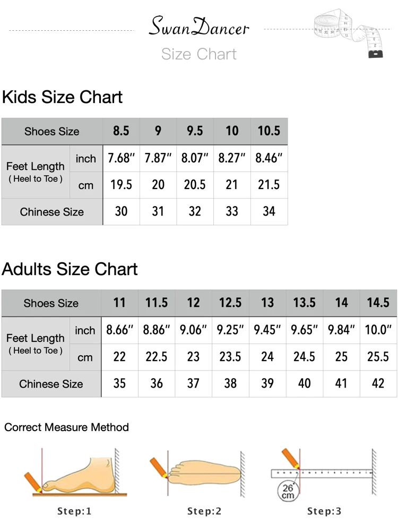This screenshot has height=532, width=398.
Task: Click the SwanDancer logo
Action: 199,27
